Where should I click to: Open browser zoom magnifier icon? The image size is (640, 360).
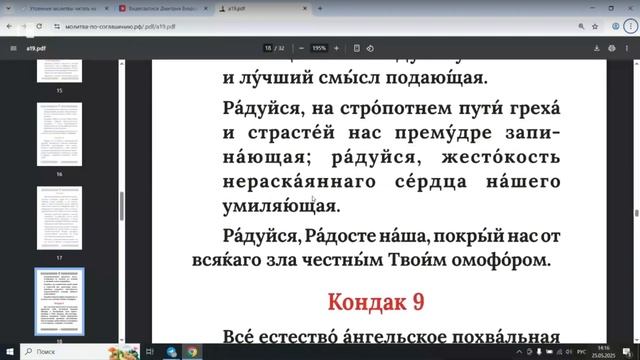tap(581, 27)
